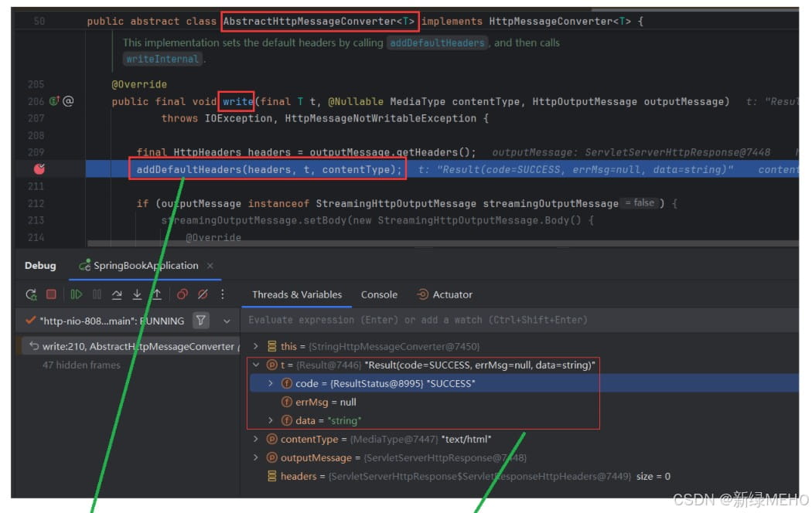Step out of current method
The image size is (812, 513).
click(x=157, y=294)
